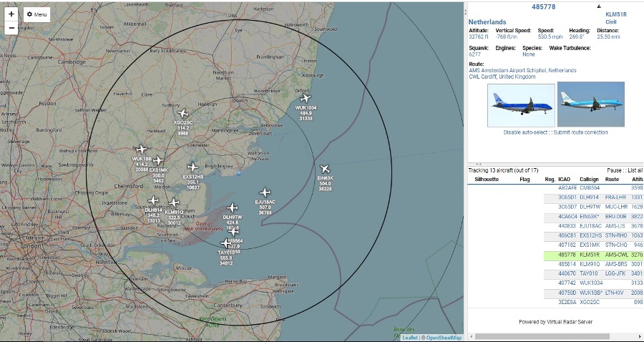The height and width of the screenshot is (342, 644).
Task: Zoom in on the map
Action: pyautogui.click(x=11, y=14)
